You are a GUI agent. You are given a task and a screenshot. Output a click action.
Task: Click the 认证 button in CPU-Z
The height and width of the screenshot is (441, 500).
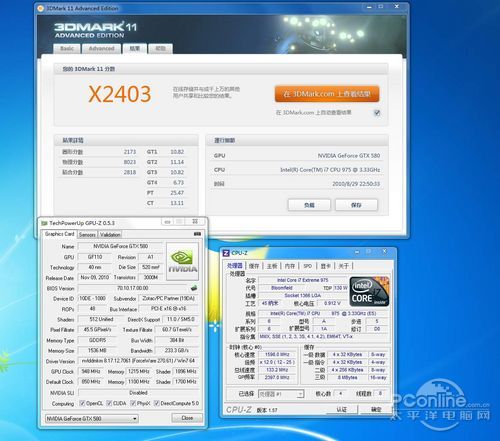click(x=342, y=409)
